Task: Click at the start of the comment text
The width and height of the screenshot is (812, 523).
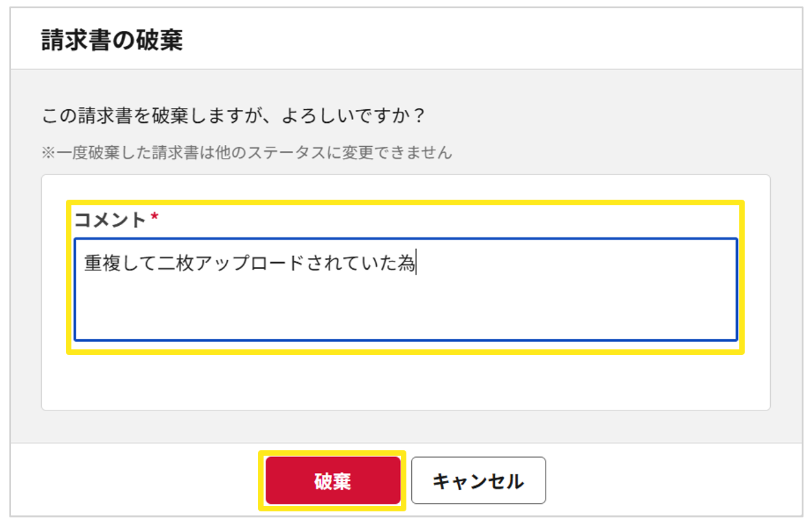Action: click(85, 264)
